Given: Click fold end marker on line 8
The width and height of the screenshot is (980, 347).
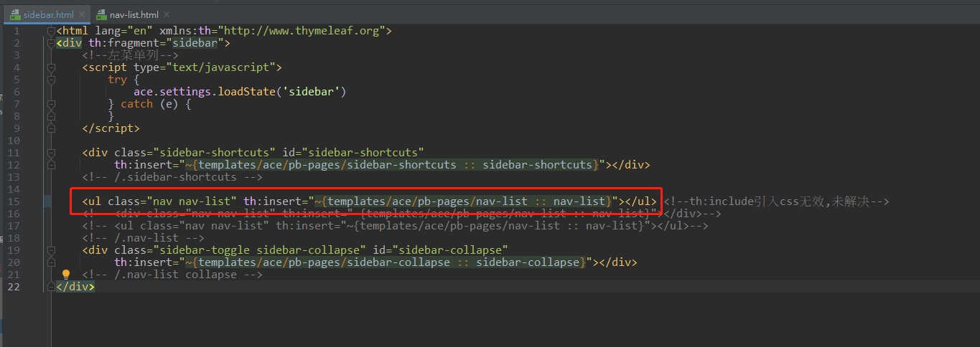Looking at the screenshot, I should pyautogui.click(x=51, y=116).
